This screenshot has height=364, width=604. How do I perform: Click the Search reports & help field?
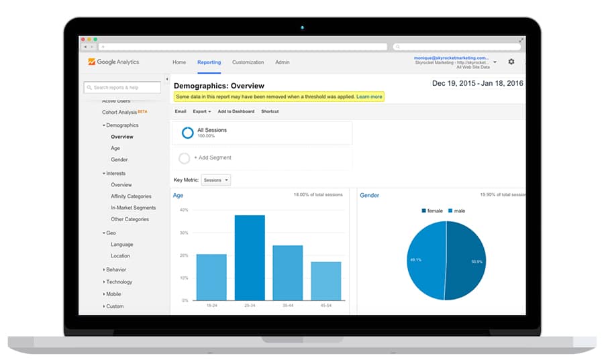pyautogui.click(x=122, y=87)
